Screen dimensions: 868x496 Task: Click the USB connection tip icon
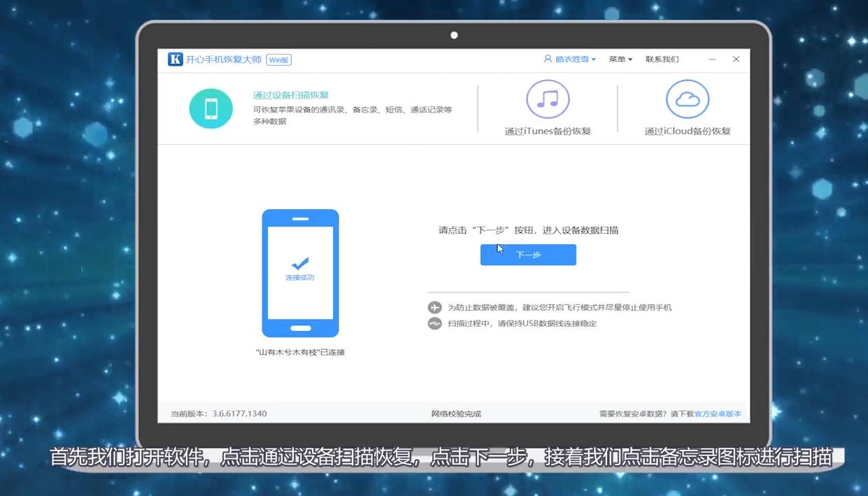point(435,324)
